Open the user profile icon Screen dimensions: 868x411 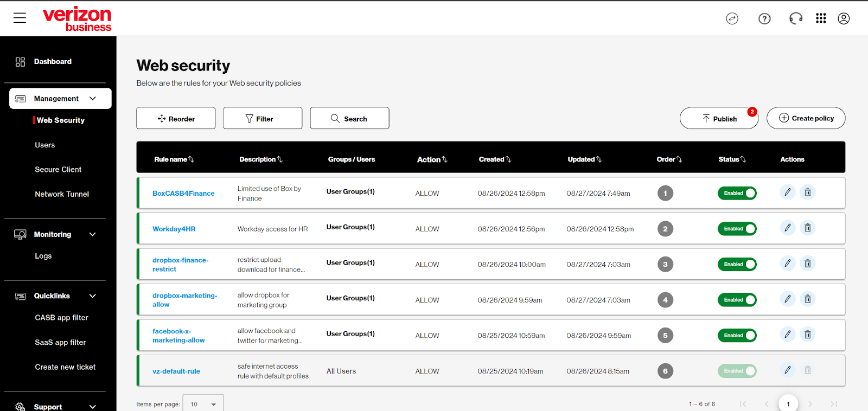(844, 18)
